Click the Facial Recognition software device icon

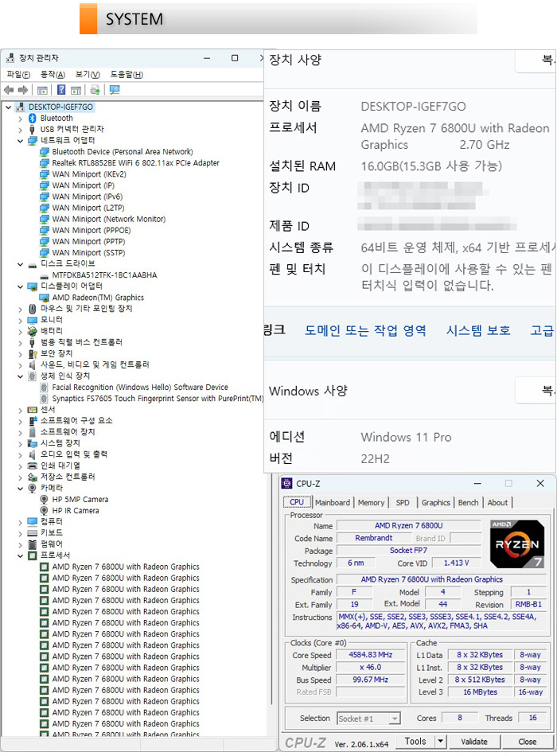click(x=45, y=388)
